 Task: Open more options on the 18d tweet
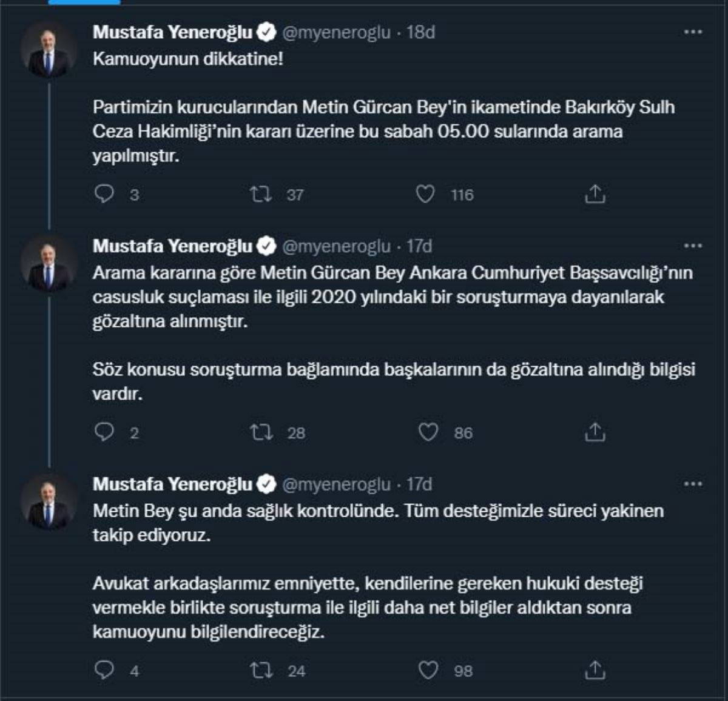[693, 32]
